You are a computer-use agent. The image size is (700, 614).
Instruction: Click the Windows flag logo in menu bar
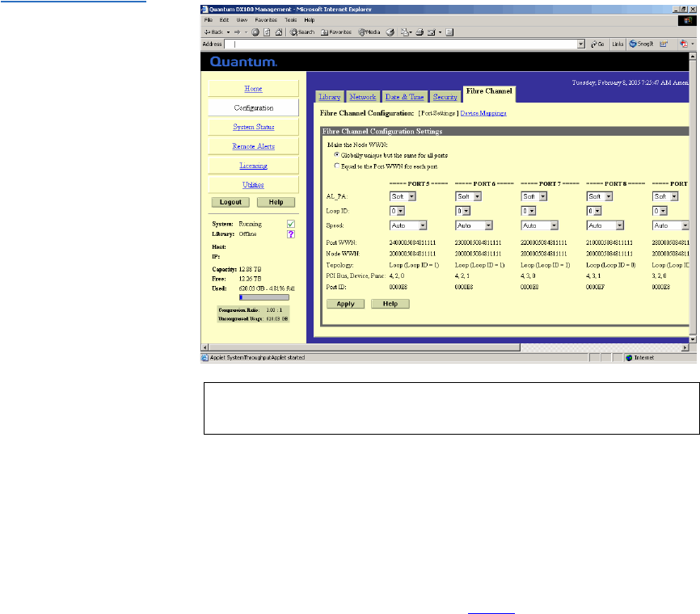(x=687, y=20)
